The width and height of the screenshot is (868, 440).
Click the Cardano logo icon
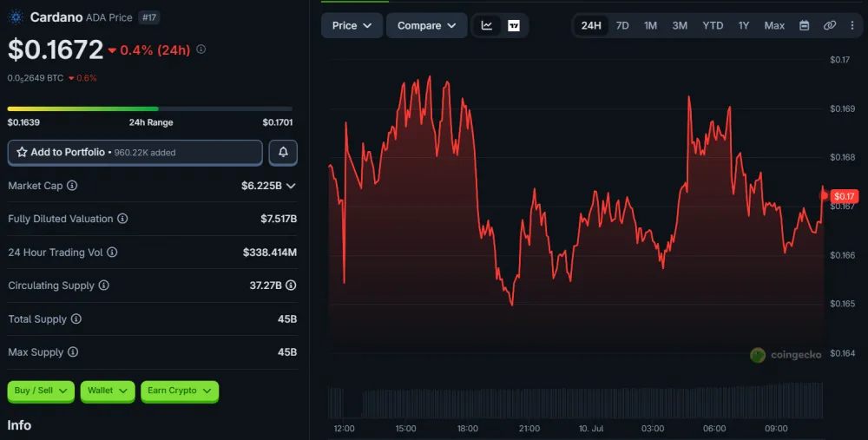(16, 17)
